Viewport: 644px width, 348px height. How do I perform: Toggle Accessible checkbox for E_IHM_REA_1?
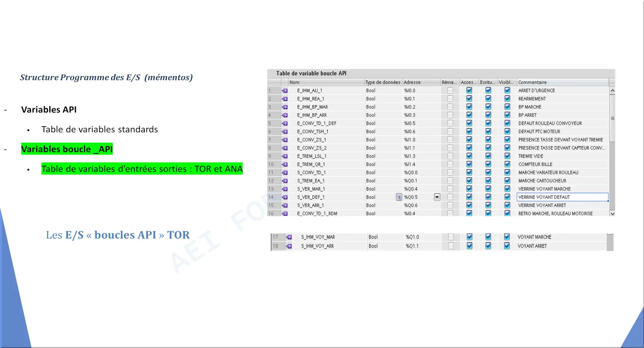[x=469, y=98]
